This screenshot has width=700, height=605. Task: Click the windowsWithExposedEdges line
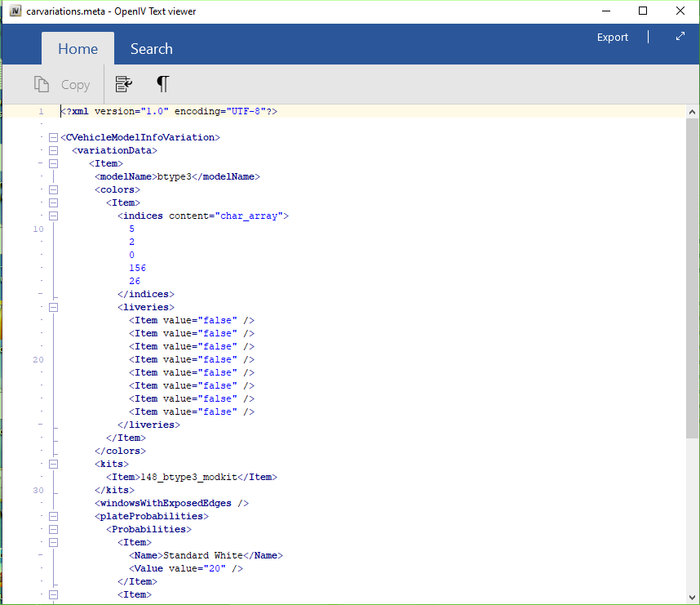171,503
